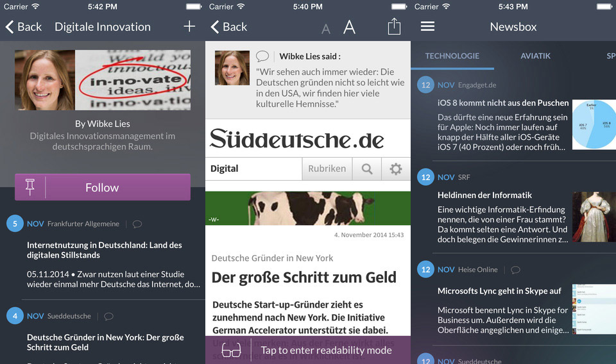This screenshot has width=616, height=364.
Task: Tap the portrait painting thumbnail
Action: point(594,217)
